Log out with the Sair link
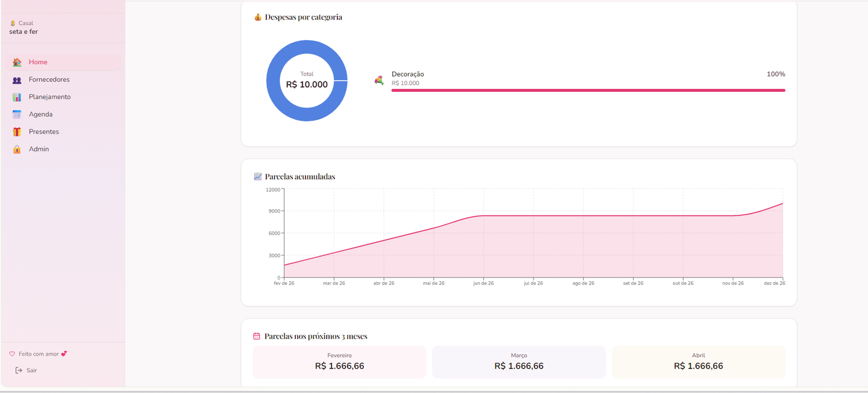Viewport: 868px width, 393px height. [26, 370]
